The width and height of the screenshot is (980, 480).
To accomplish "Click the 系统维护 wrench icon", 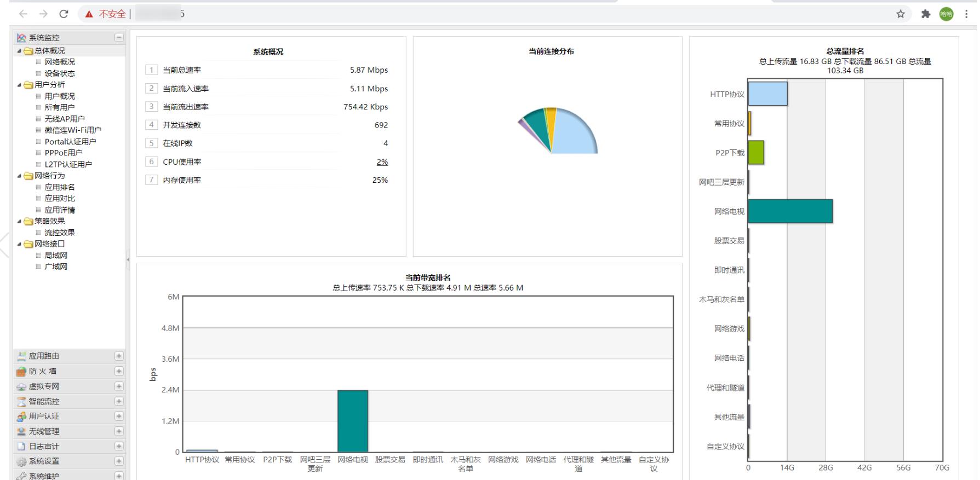I will [x=21, y=476].
